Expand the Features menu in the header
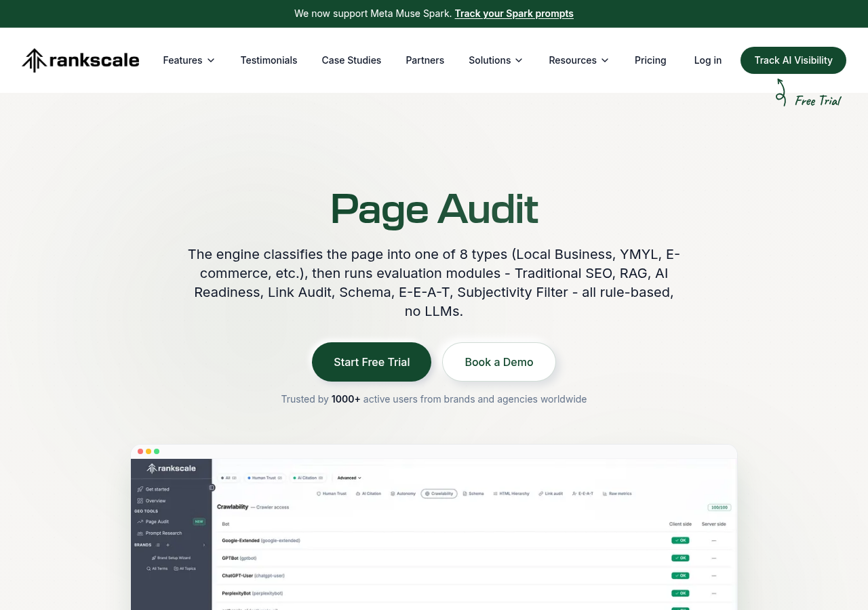 click(x=189, y=60)
